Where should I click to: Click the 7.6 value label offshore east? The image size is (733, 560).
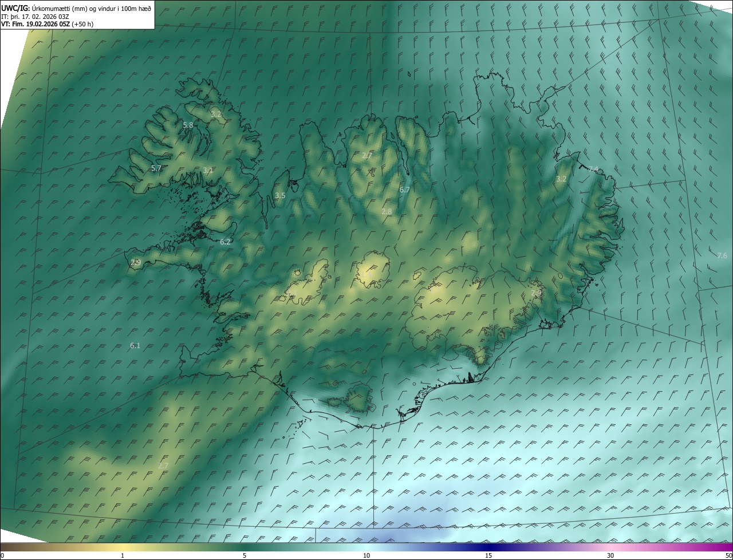pyautogui.click(x=722, y=255)
